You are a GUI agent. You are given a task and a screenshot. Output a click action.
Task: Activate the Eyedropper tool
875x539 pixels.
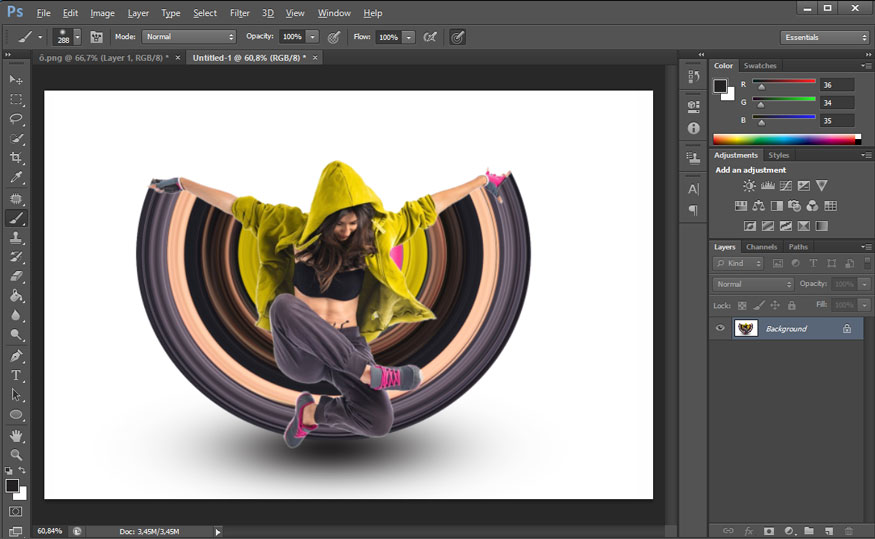point(16,178)
